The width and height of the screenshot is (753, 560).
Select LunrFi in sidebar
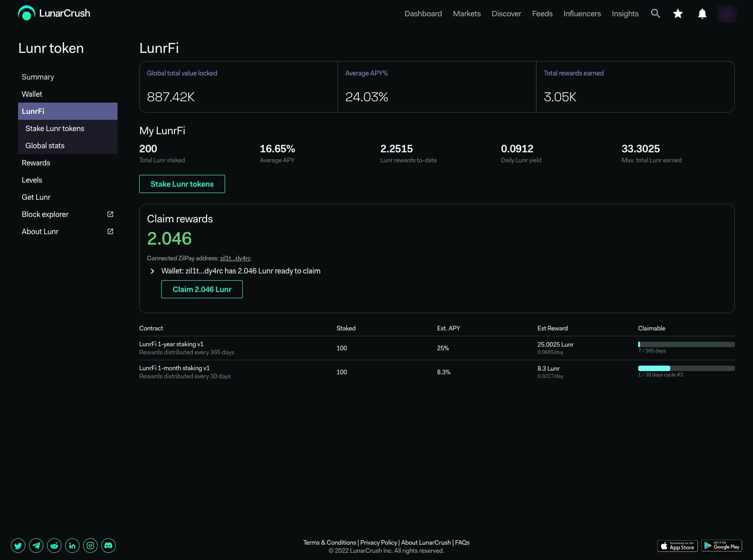pos(68,111)
